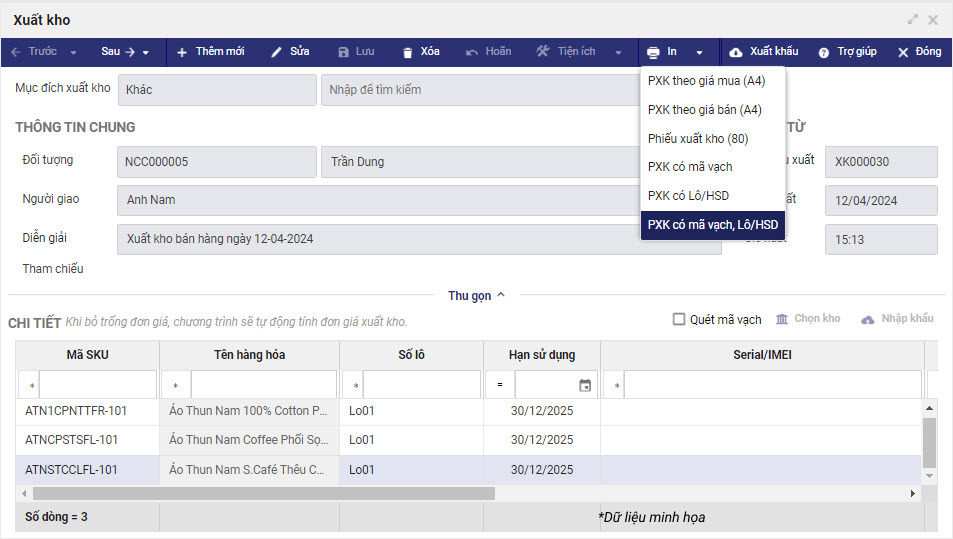Open filter operator for Số lô column
Screen dimensions: 953x539
tap(353, 385)
